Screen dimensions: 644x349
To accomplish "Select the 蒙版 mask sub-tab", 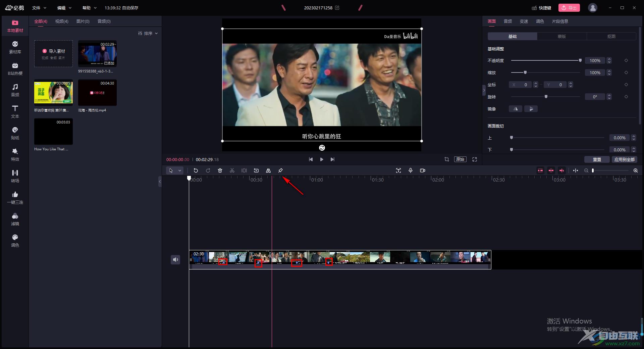I will (562, 36).
